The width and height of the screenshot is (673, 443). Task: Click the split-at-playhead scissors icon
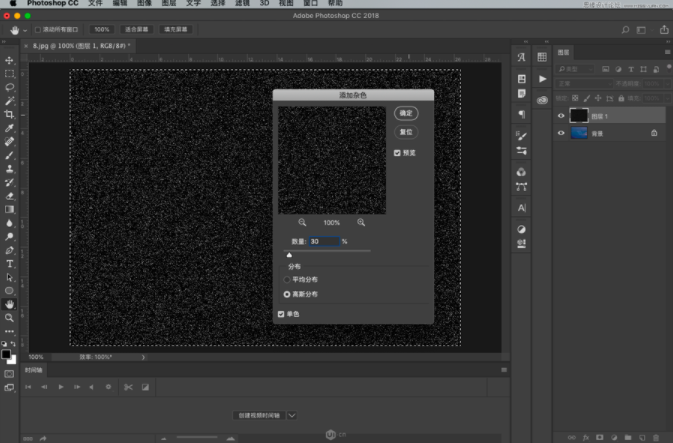[x=126, y=386]
